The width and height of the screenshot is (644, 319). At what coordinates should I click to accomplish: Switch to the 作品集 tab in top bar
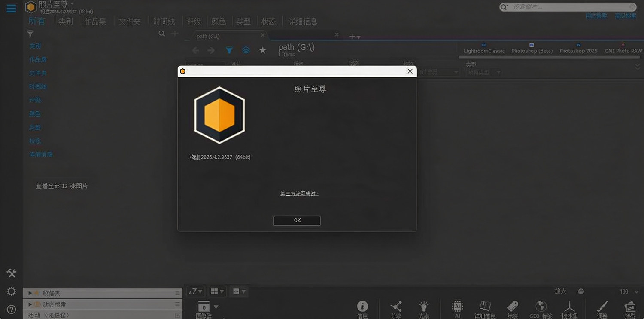tap(95, 21)
